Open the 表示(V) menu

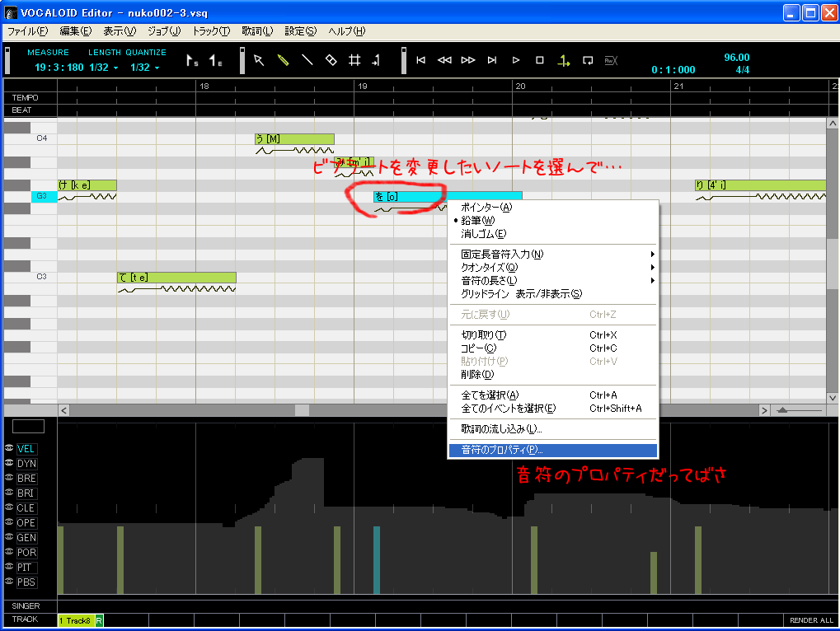click(120, 31)
